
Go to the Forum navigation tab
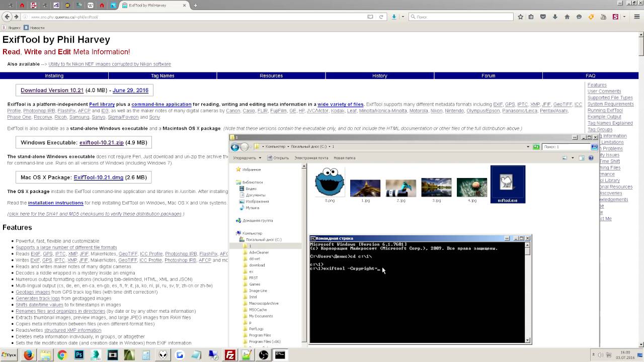488,75
